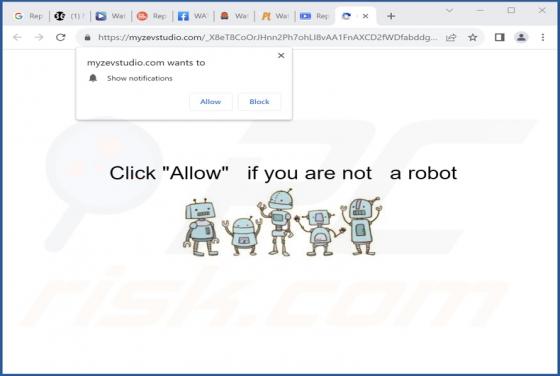This screenshot has width=560, height=376.
Task: Close the active tab
Action: (x=365, y=16)
